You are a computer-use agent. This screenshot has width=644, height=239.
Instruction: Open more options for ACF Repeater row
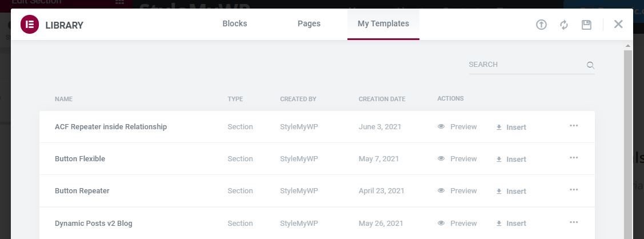(x=574, y=125)
